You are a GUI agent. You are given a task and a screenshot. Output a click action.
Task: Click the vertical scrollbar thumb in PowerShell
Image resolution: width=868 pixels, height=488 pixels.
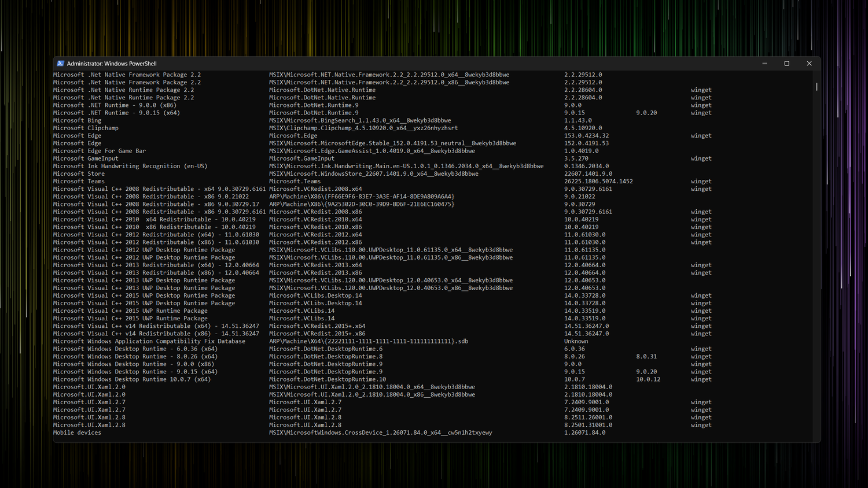tap(816, 87)
